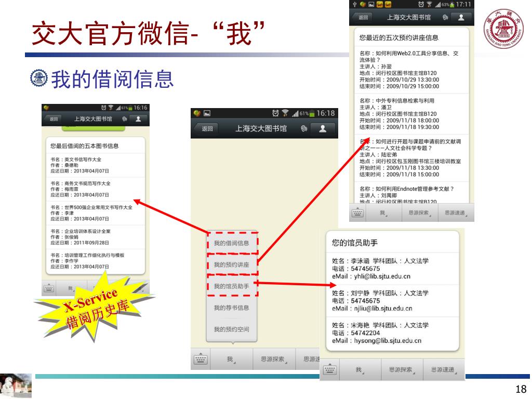
Task: Open 思源探索 bottom menu in 16:18 phone
Action: coord(274,359)
